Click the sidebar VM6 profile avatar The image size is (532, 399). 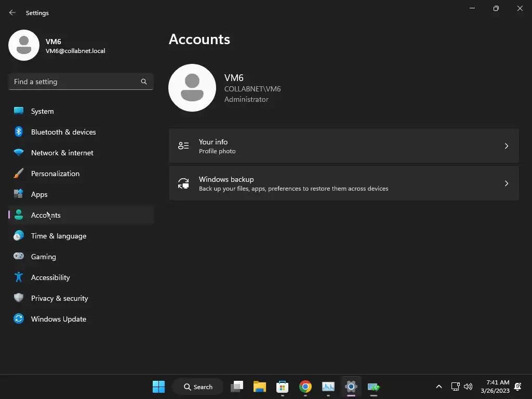(24, 45)
